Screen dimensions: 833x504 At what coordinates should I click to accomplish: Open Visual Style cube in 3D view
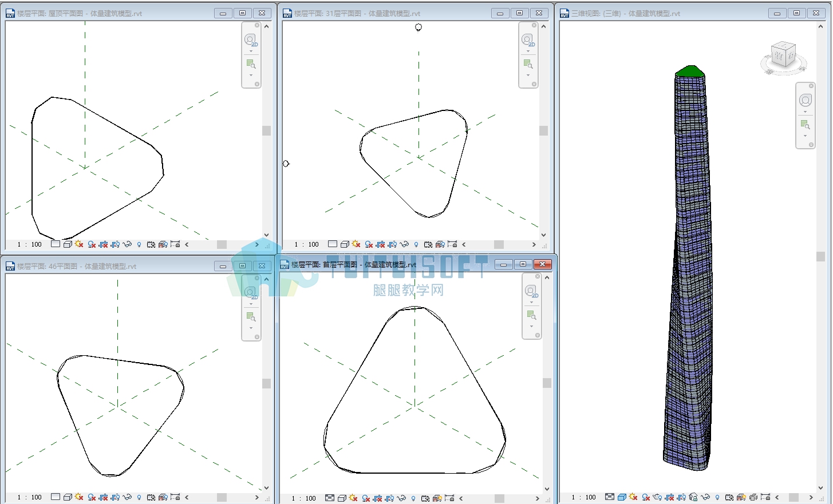[x=622, y=497]
